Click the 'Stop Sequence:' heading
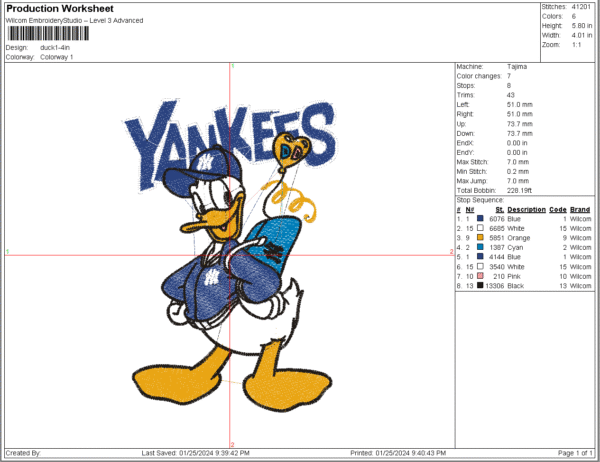600x462 pixels. tap(480, 200)
